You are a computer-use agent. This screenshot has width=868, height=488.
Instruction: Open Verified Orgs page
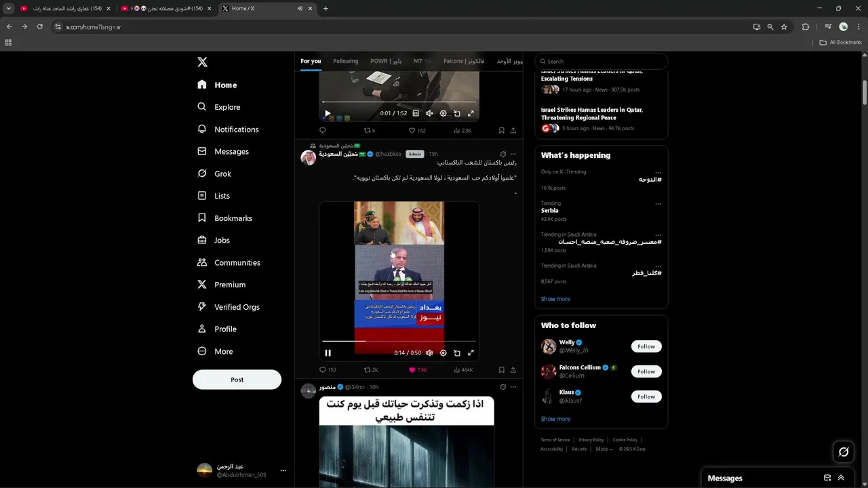click(229, 307)
